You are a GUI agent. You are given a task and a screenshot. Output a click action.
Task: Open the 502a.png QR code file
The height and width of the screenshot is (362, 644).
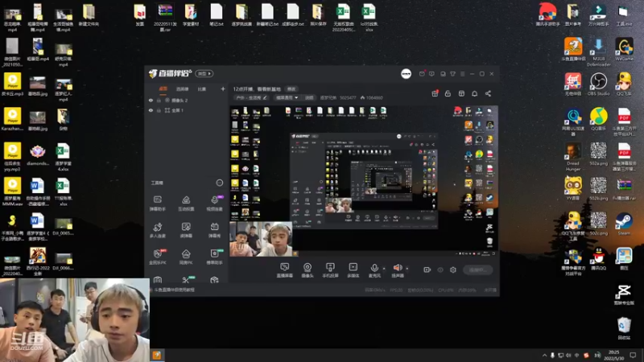598,154
